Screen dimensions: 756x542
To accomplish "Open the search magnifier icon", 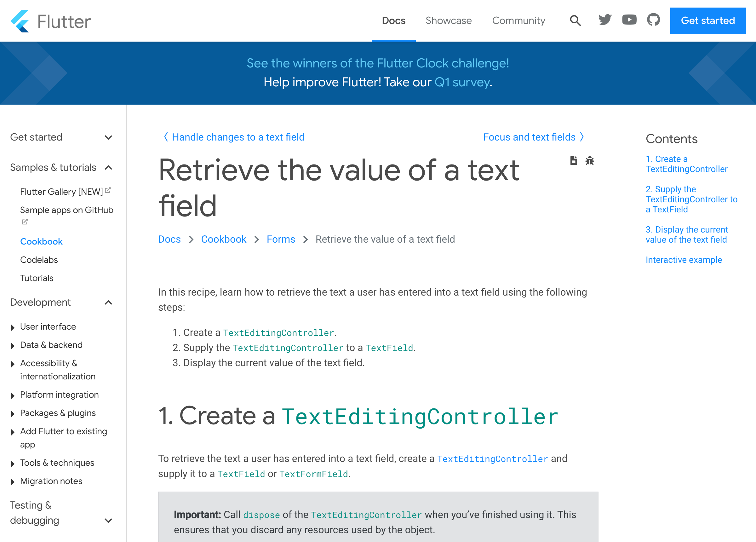I will coord(575,21).
